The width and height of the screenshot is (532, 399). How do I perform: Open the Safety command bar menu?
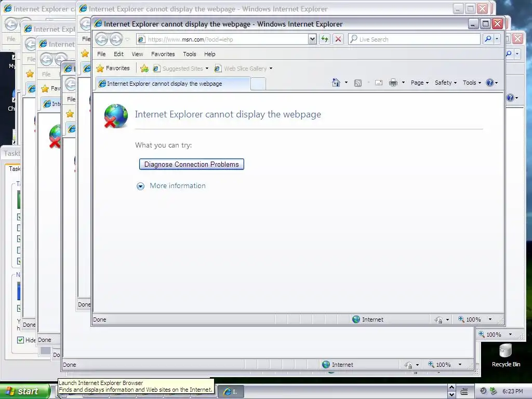[445, 83]
